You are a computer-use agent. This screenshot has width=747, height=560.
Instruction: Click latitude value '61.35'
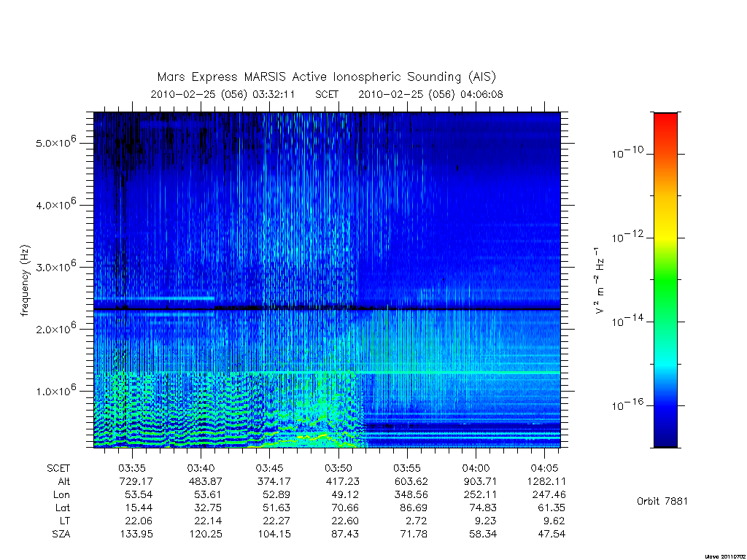pos(551,508)
